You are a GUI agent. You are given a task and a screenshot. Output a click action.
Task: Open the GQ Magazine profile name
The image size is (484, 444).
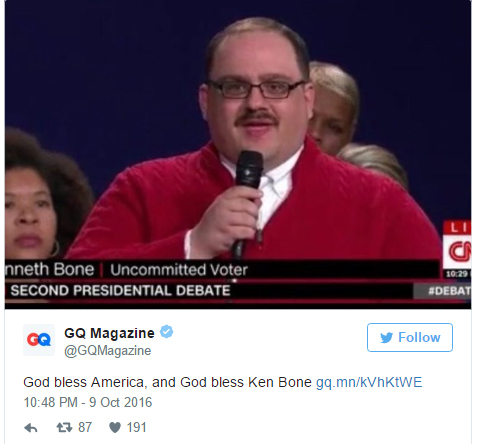(x=109, y=333)
